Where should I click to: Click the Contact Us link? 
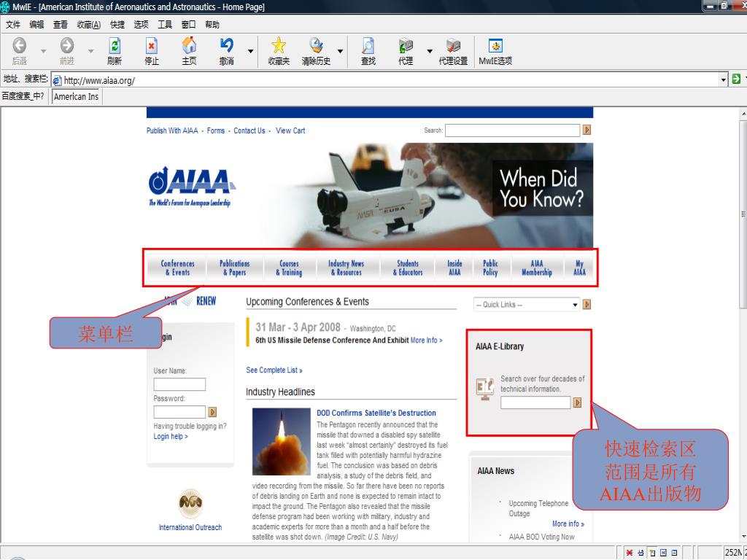(249, 131)
